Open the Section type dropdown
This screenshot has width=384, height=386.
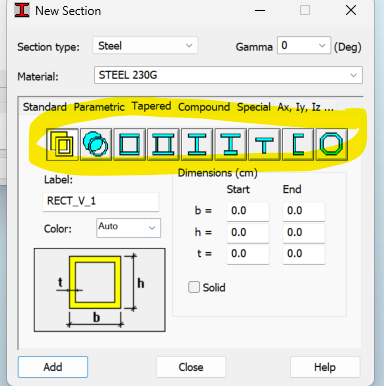coord(145,46)
